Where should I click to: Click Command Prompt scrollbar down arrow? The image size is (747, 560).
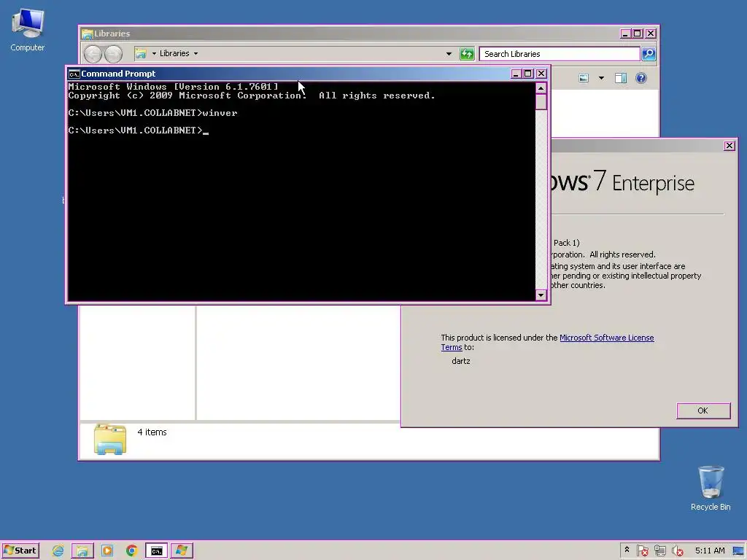click(x=541, y=295)
